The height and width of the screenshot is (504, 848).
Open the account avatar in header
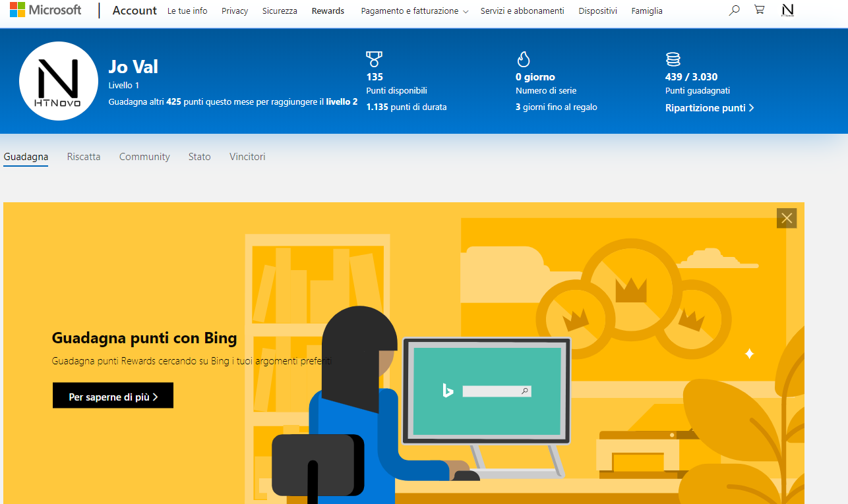787,10
